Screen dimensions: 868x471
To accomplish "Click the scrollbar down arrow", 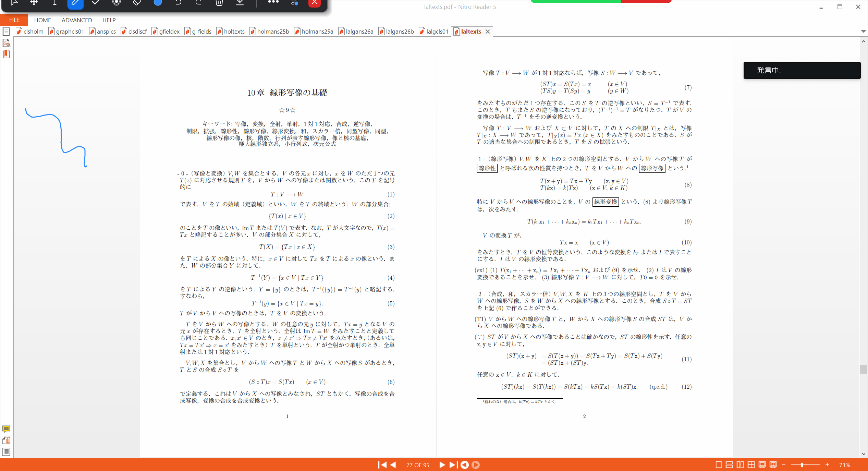I will tap(863, 454).
